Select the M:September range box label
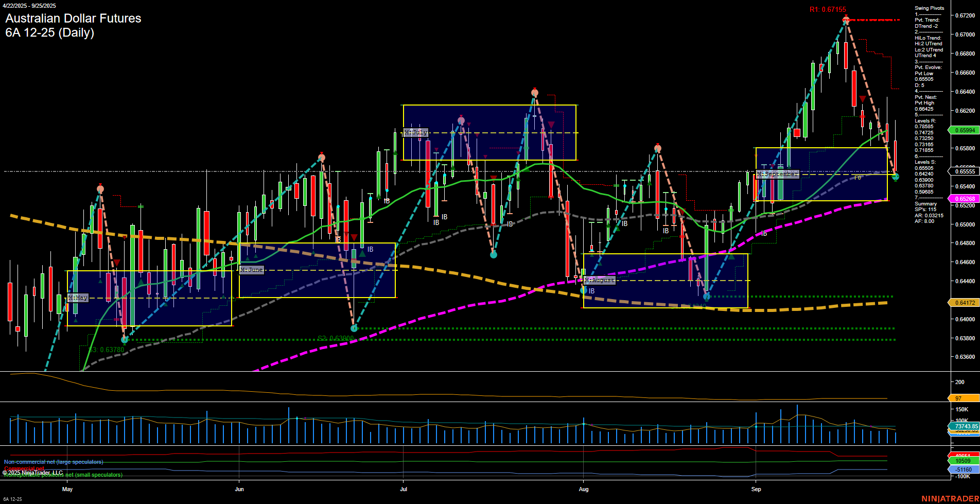The height and width of the screenshot is (504, 980). click(x=778, y=174)
